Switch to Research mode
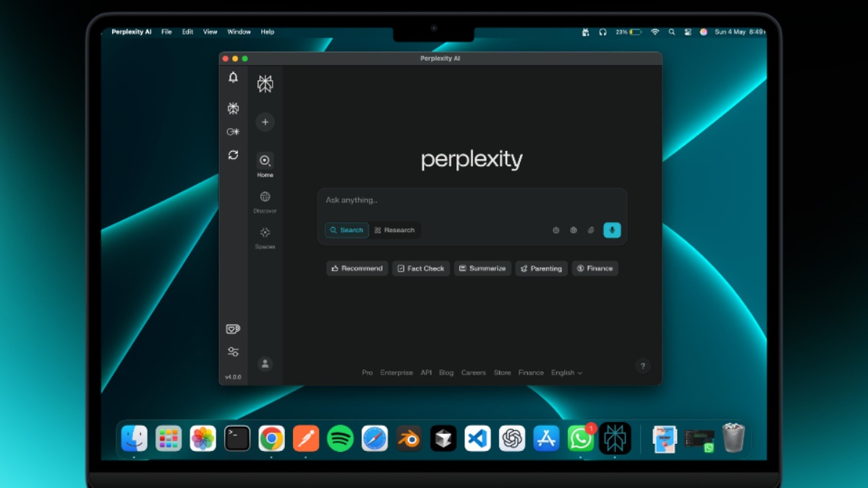Image resolution: width=868 pixels, height=488 pixels. [395, 230]
